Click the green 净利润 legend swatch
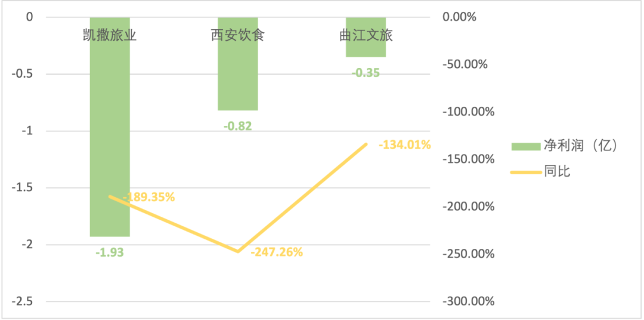 point(525,146)
